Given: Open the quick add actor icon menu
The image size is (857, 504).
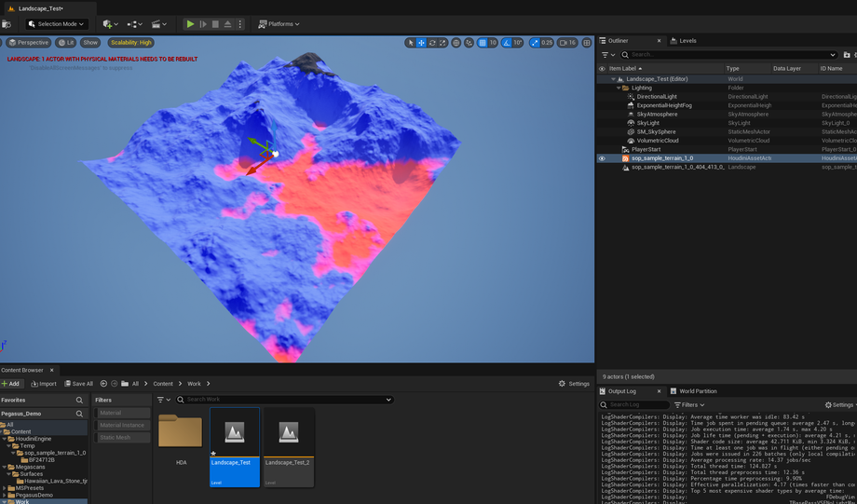Looking at the screenshot, I should pyautogui.click(x=110, y=24).
